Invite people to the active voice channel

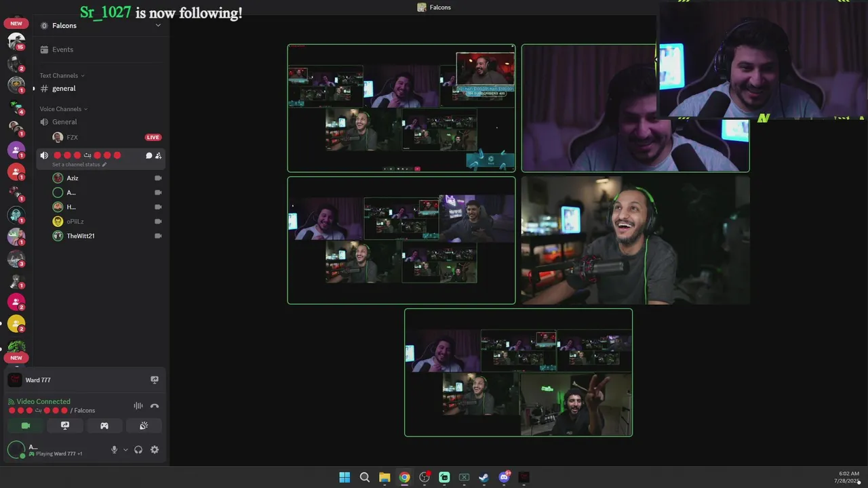[158, 156]
